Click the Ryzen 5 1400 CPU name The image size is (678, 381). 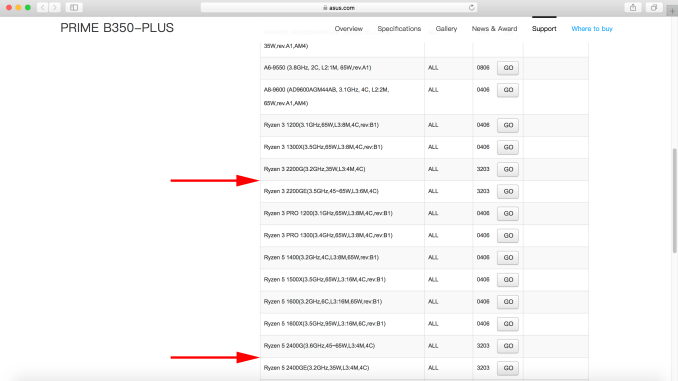tap(321, 258)
